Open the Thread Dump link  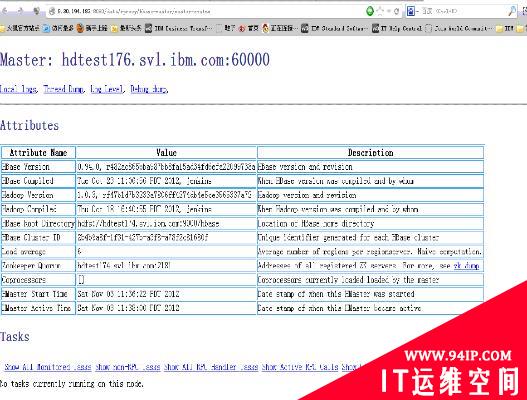coord(63,89)
